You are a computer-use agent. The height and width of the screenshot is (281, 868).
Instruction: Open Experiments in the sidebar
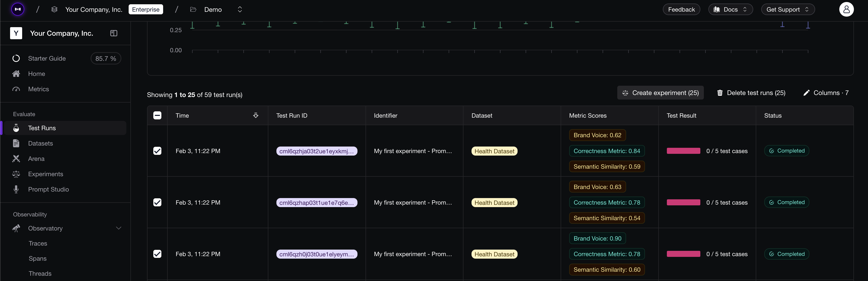click(x=46, y=174)
